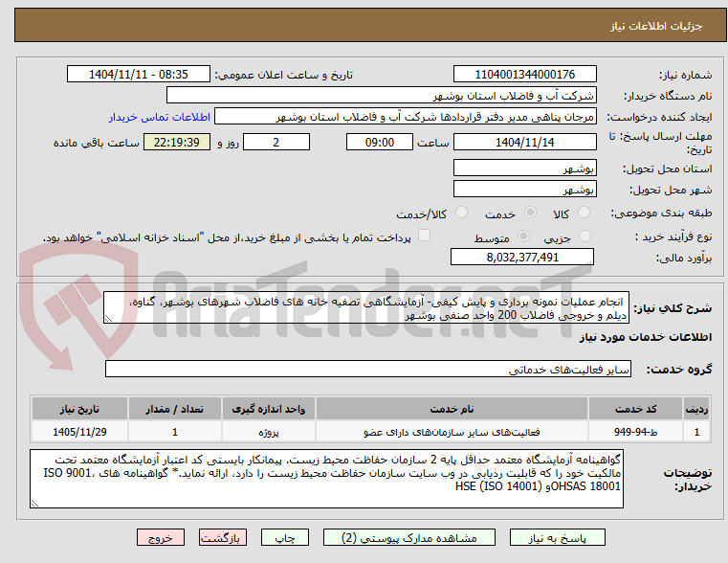Click the buyer notes text area
The height and width of the screenshot is (563, 728).
coord(326,479)
